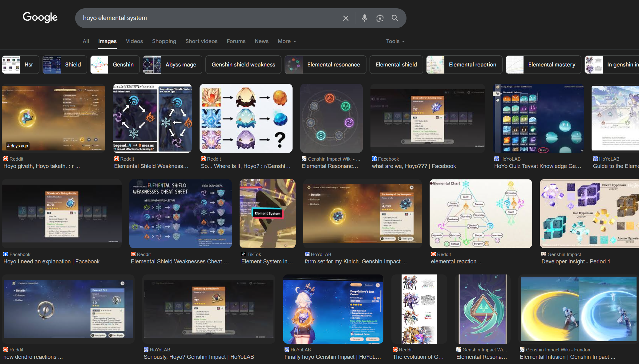Click Genshin Impact icon above Developer Insight
This screenshot has height=364, width=639.
[544, 254]
